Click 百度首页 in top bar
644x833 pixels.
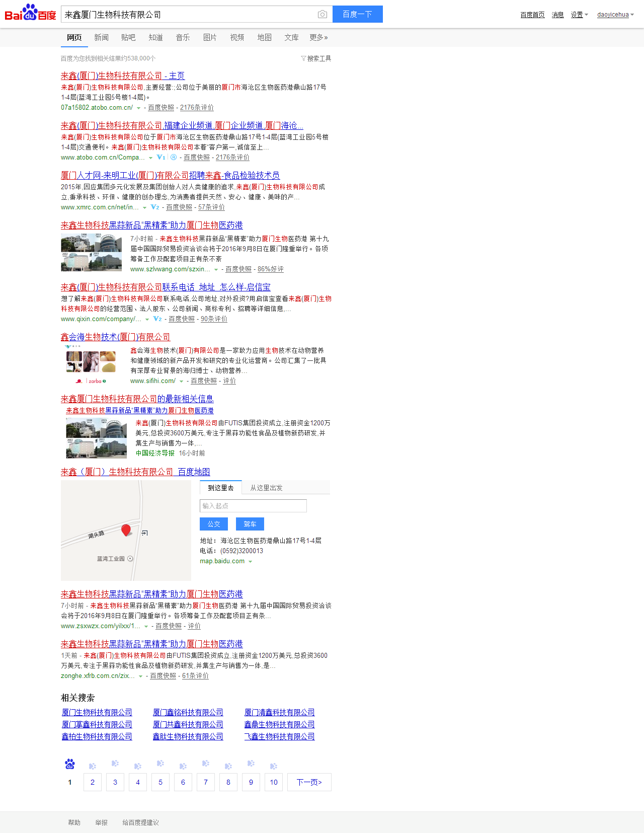[532, 15]
